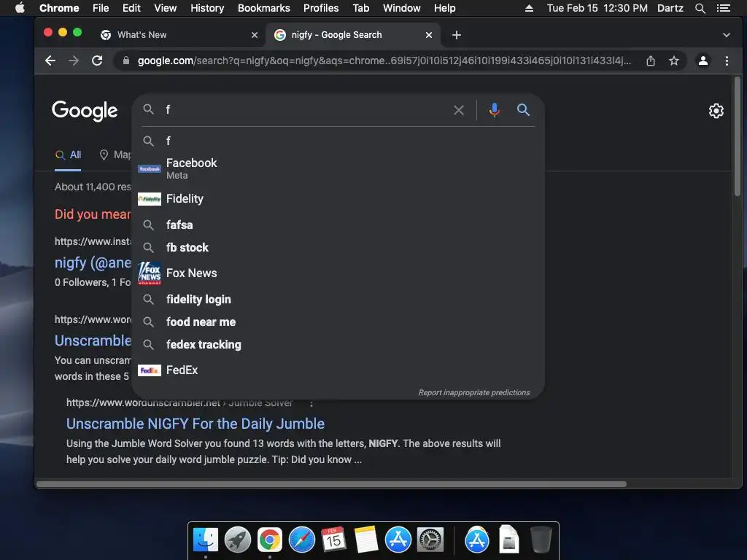747x560 pixels.
Task: Choose the fb stock suggestion
Action: (x=338, y=248)
